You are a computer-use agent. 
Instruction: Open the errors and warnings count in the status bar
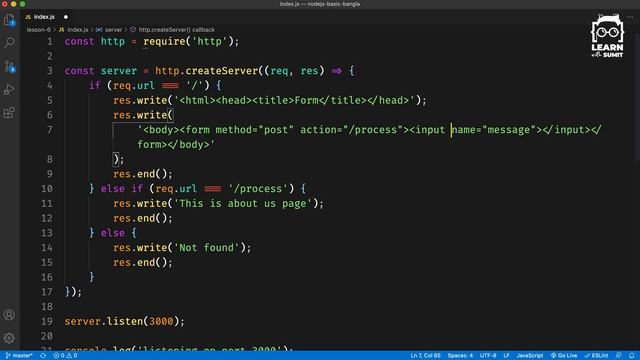65,356
